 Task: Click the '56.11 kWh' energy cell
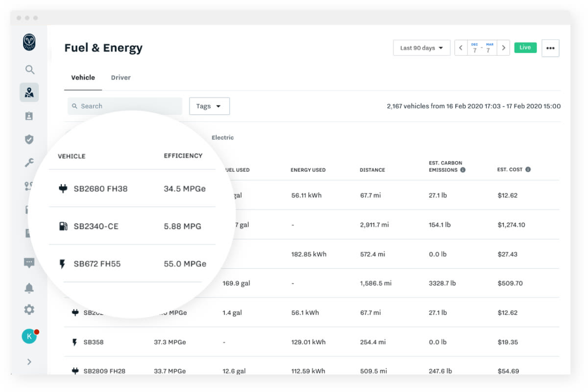pos(306,195)
